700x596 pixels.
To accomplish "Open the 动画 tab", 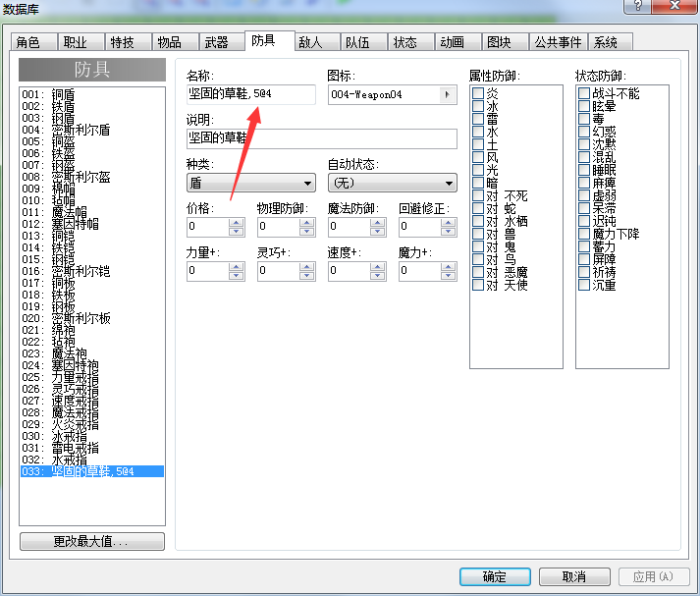I will [x=458, y=42].
